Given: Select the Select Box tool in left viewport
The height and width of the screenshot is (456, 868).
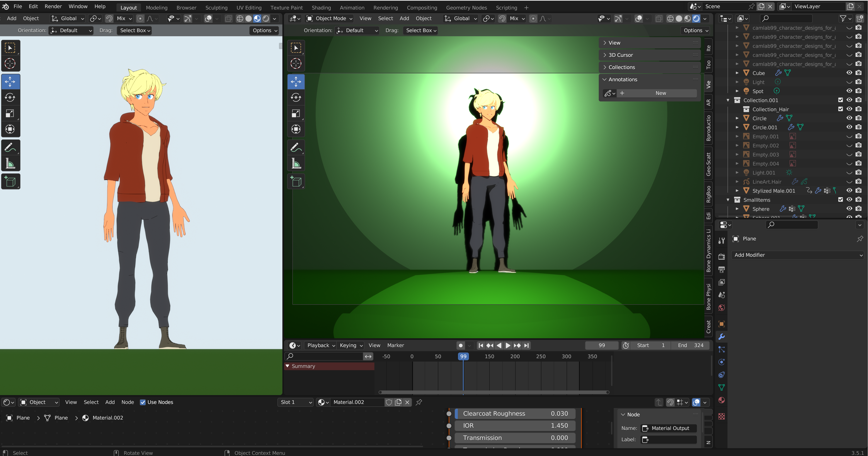Looking at the screenshot, I should coord(10,48).
